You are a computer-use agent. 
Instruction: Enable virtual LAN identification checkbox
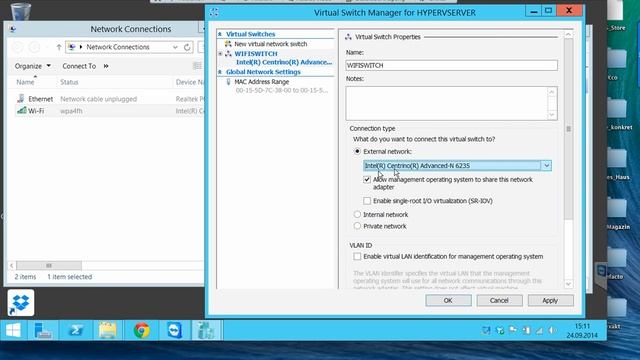pyautogui.click(x=357, y=256)
